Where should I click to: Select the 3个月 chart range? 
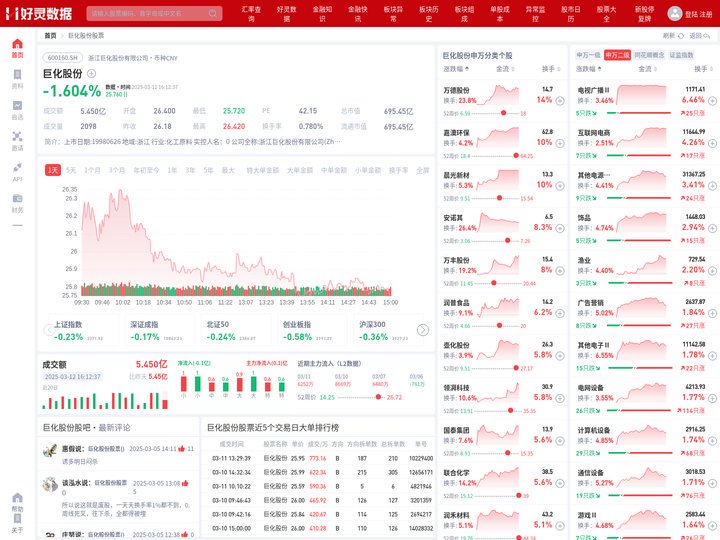pyautogui.click(x=117, y=170)
